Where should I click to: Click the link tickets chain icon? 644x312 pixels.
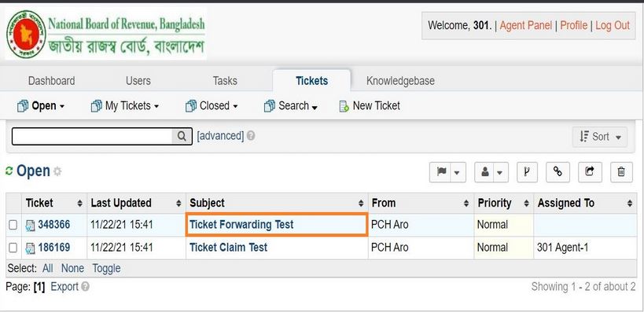pyautogui.click(x=558, y=172)
